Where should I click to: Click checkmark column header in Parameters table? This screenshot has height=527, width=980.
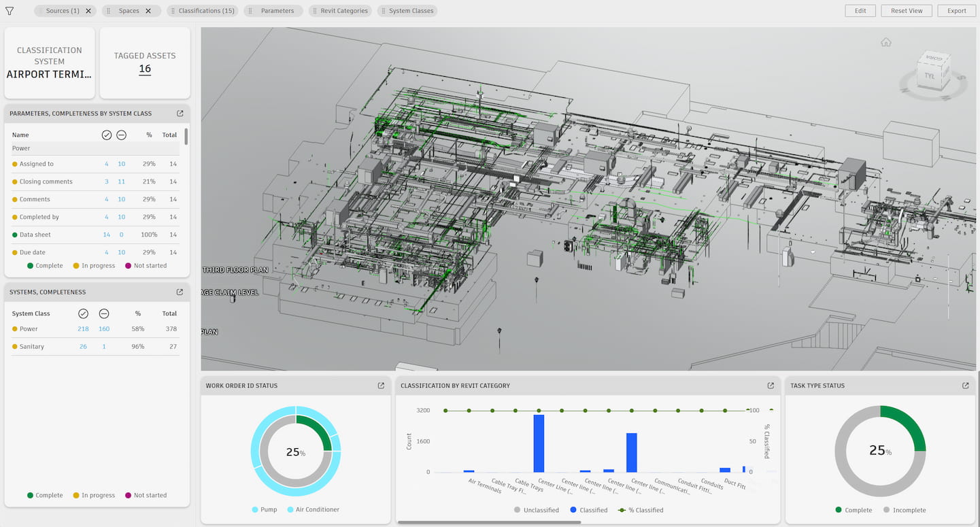click(106, 135)
